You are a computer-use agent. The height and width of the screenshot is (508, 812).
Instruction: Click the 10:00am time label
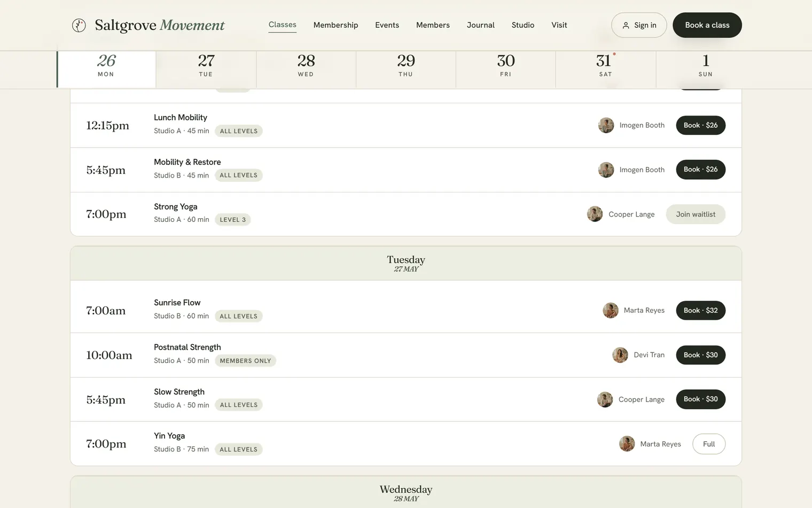[109, 355]
